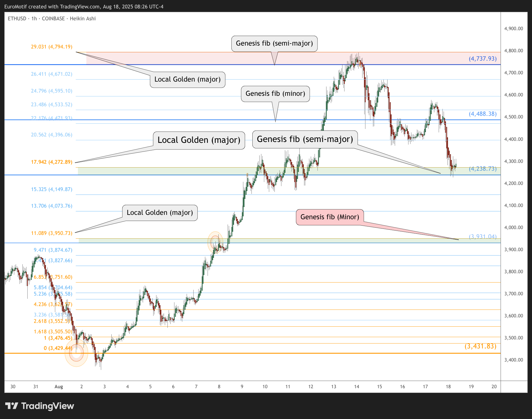
Task: Select Local Golden (major) callout pointing to 29.031
Action: tap(188, 80)
